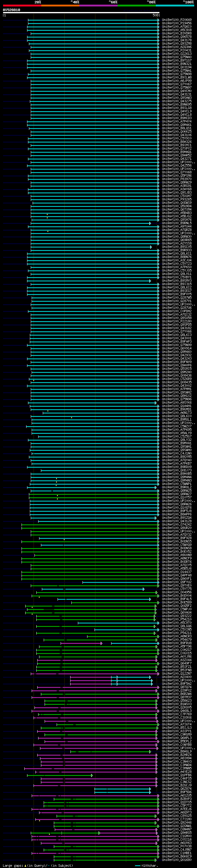Open hit UniRef100_P19456
Viewport: 197px width, 868px height.
click(x=177, y=23)
